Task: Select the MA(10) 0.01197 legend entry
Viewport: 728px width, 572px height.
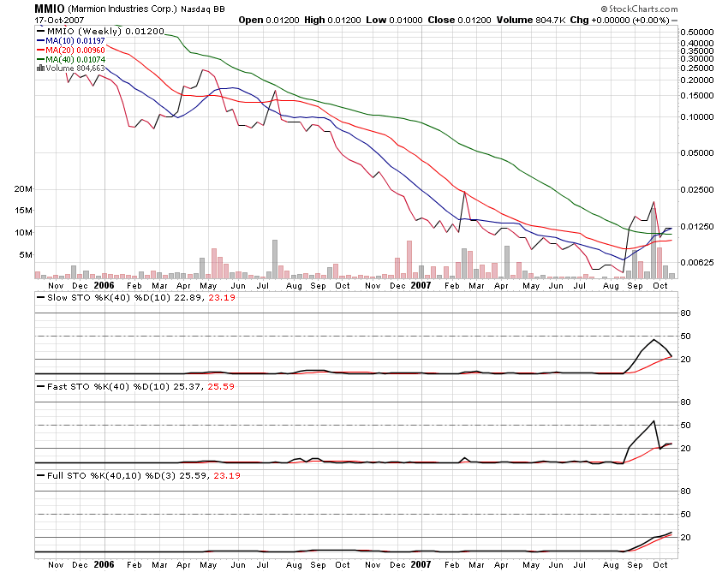Action: click(71, 41)
